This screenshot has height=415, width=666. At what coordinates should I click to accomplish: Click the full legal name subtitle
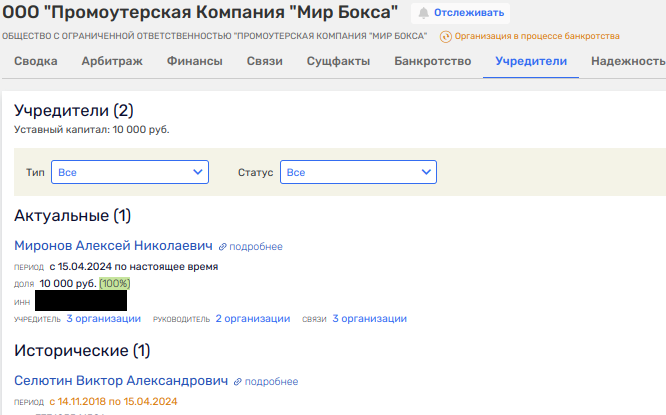coord(214,36)
